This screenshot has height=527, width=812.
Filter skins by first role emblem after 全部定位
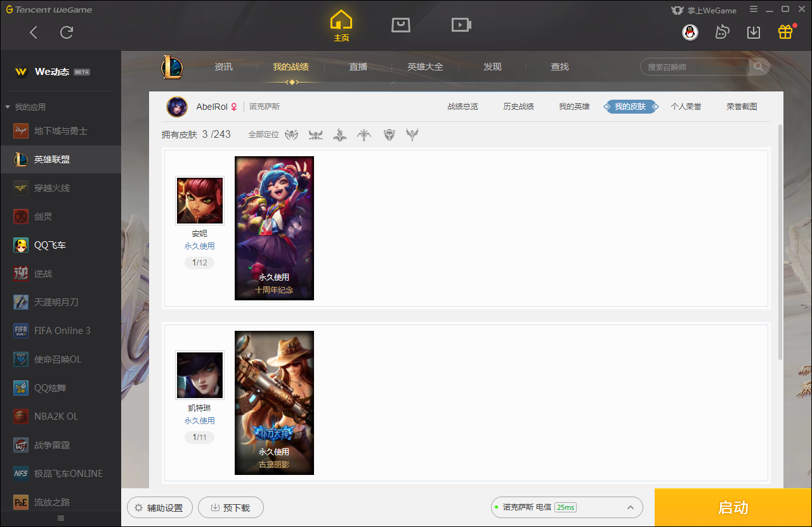click(x=291, y=135)
